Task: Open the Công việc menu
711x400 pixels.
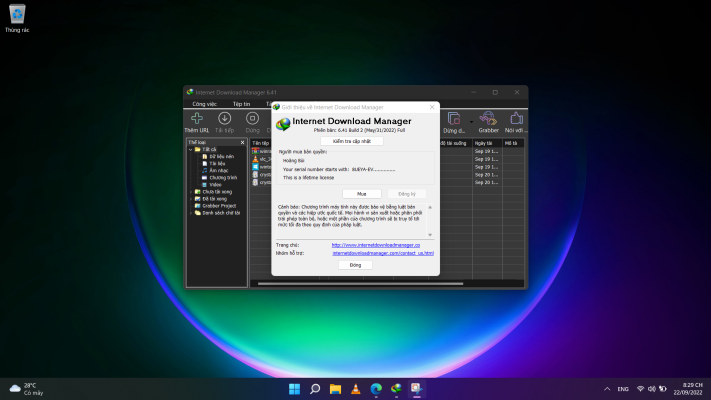Action: pyautogui.click(x=204, y=104)
